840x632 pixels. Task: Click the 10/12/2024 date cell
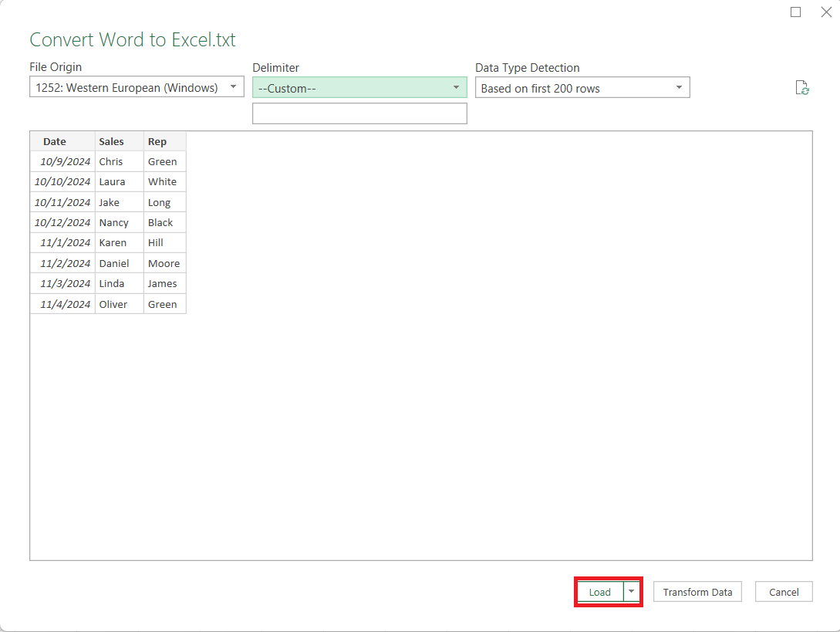click(x=62, y=222)
